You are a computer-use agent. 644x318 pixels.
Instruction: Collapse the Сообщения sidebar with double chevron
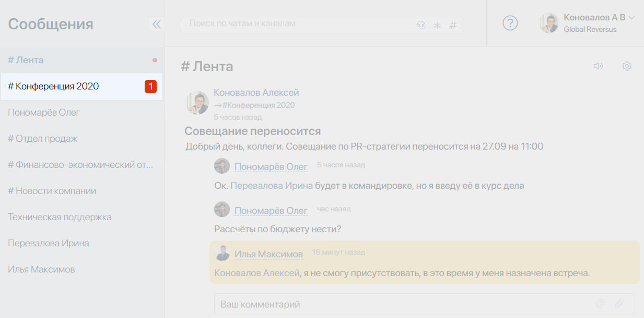coord(156,24)
